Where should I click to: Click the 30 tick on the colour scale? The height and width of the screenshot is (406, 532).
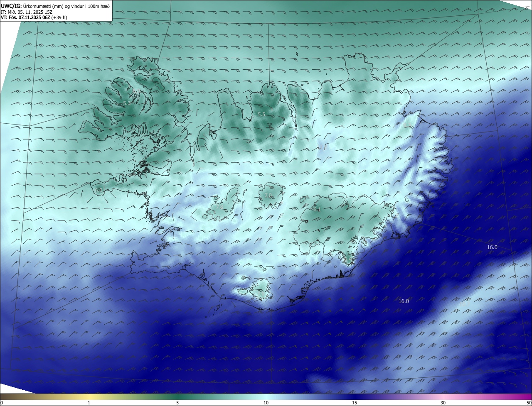pyautogui.click(x=443, y=403)
